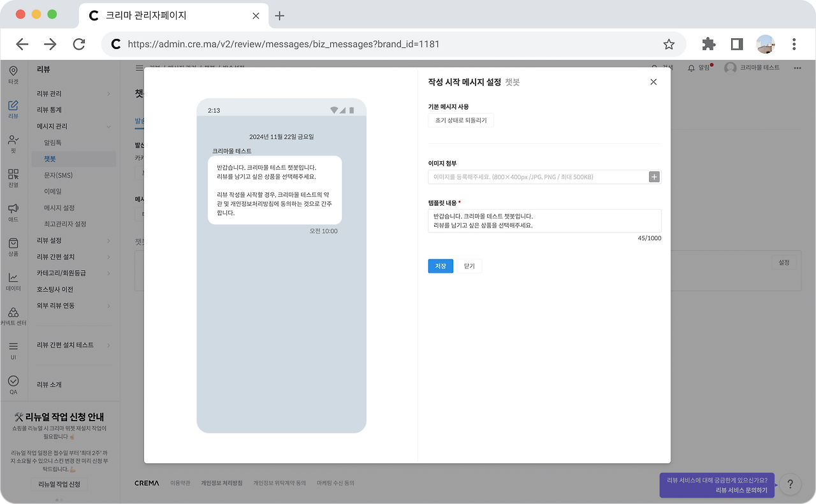This screenshot has width=816, height=504.
Task: Go forward in browser history
Action: 50,44
